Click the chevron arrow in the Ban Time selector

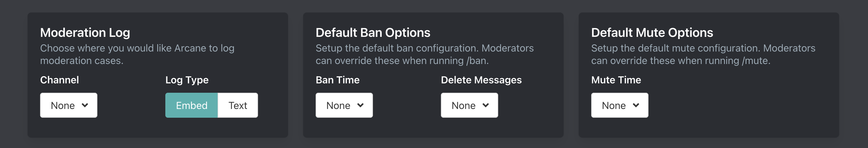360,105
